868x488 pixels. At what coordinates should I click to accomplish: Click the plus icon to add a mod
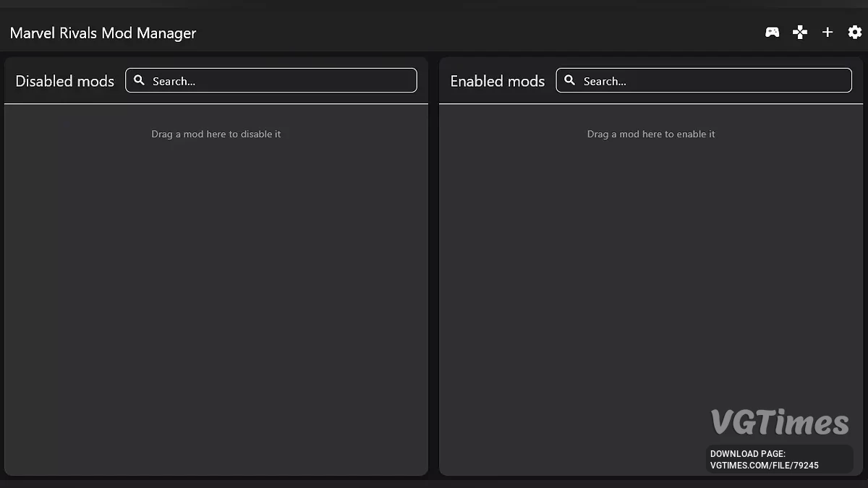pos(827,32)
